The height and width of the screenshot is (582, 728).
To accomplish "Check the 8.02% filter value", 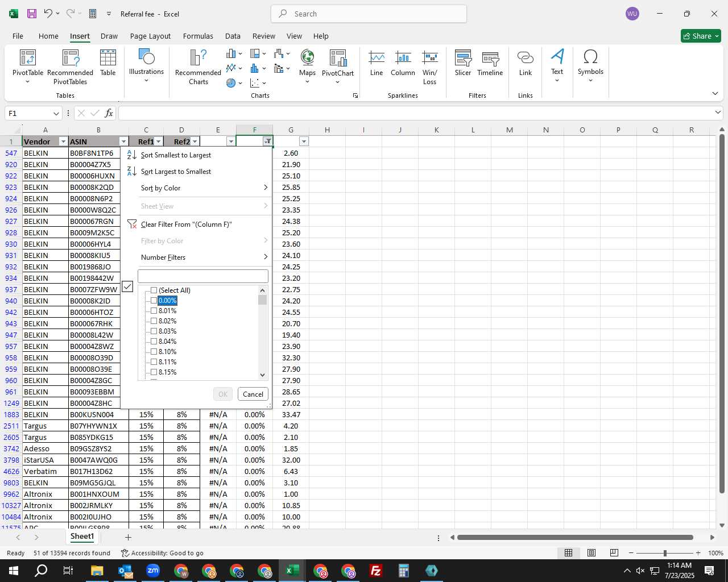I will (154, 321).
